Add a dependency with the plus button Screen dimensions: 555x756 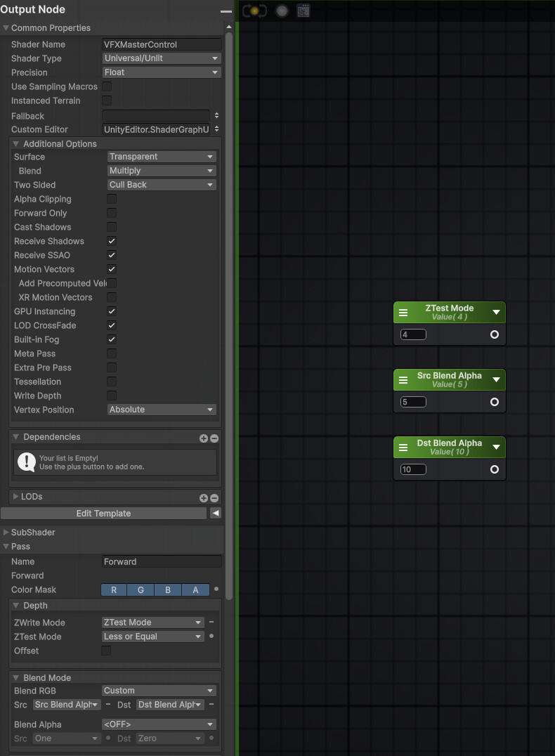[204, 438]
